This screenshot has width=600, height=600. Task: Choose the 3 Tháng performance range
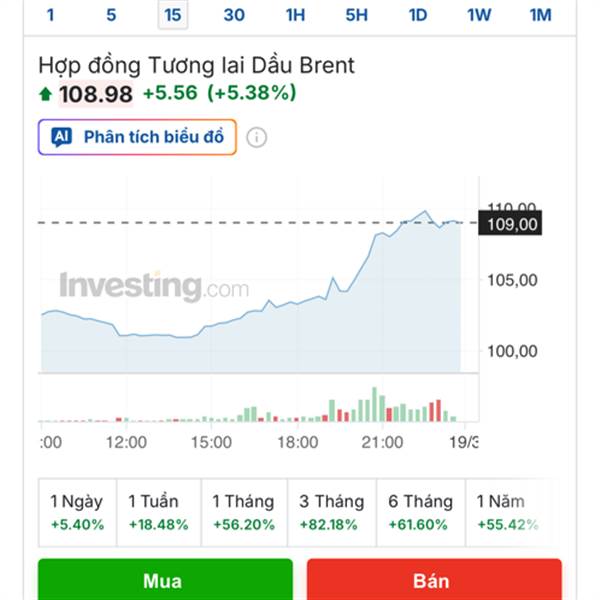pos(332,512)
